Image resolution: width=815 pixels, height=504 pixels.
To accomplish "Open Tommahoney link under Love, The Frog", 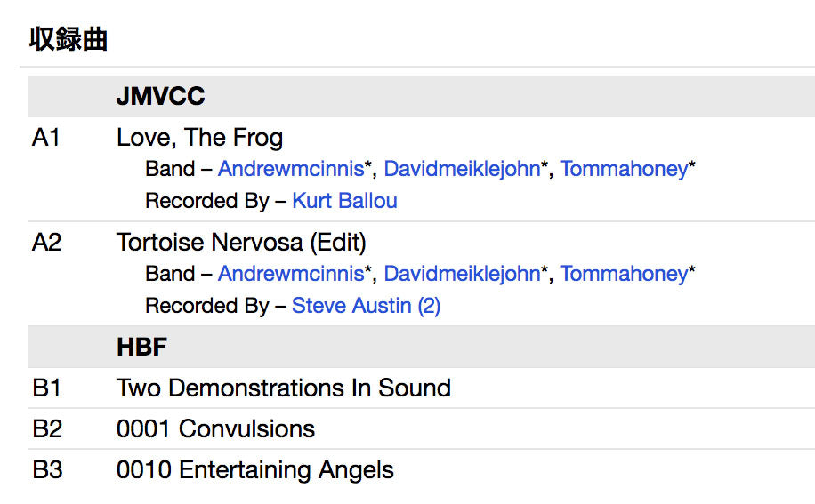I will click(x=624, y=169).
